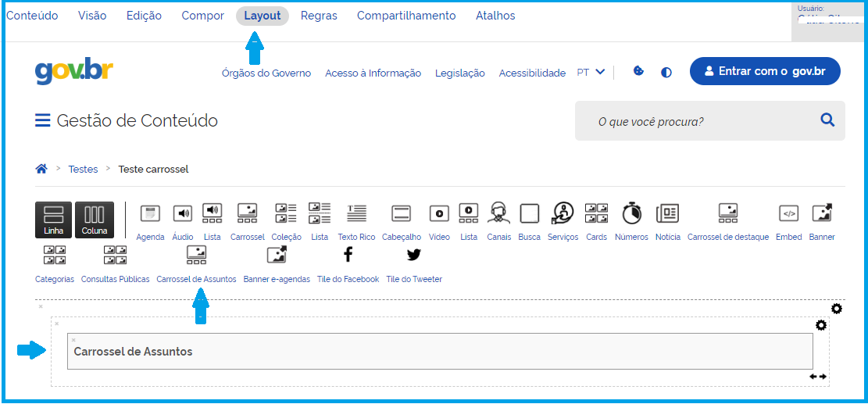The width and height of the screenshot is (868, 404).
Task: Choose the Lista tile next to Áudio
Action: [x=212, y=212]
